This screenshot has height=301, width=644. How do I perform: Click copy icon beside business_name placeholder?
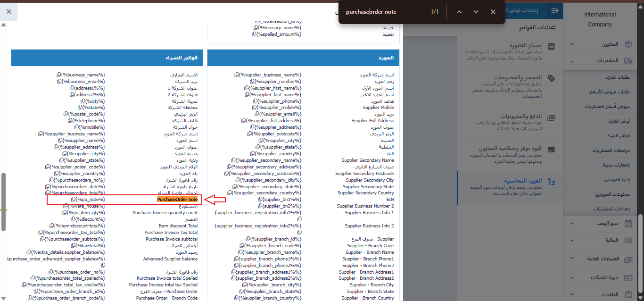[x=59, y=75]
